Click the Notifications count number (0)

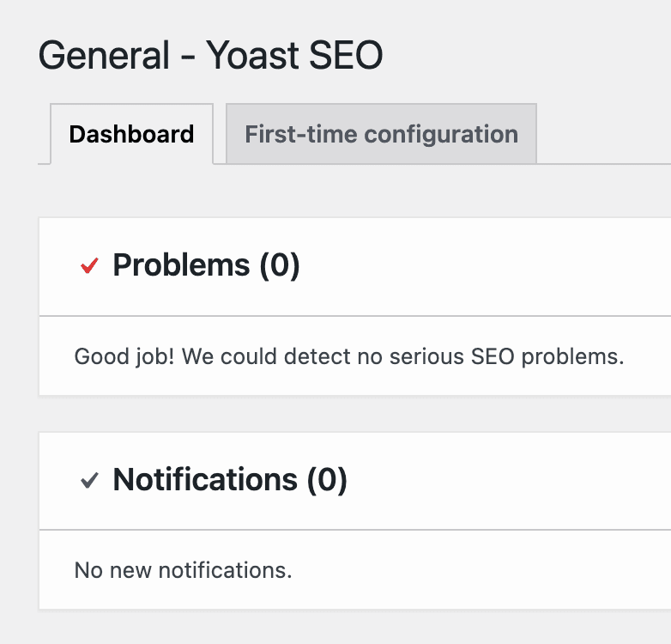tap(327, 480)
